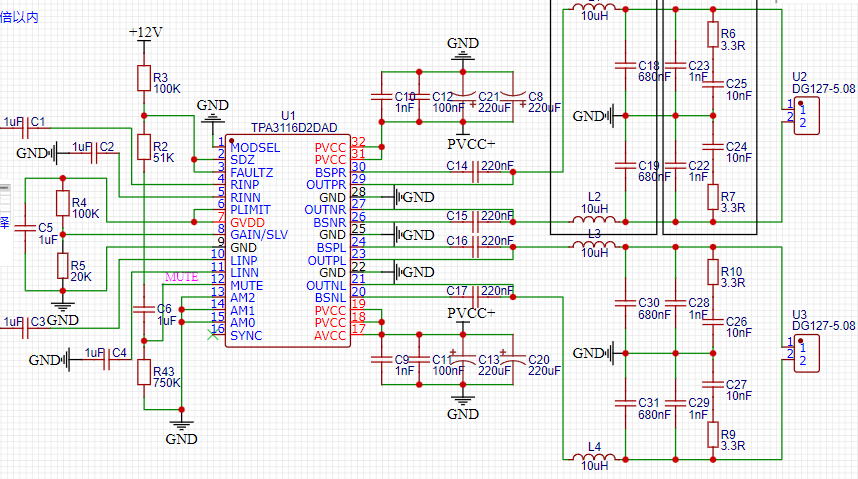Select capacitor C2 symbol

(94, 153)
